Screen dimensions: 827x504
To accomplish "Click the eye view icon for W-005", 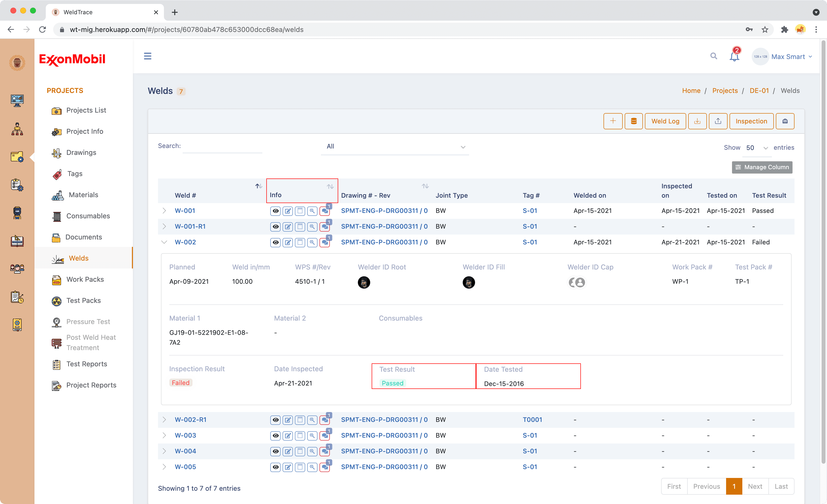I will pos(275,467).
